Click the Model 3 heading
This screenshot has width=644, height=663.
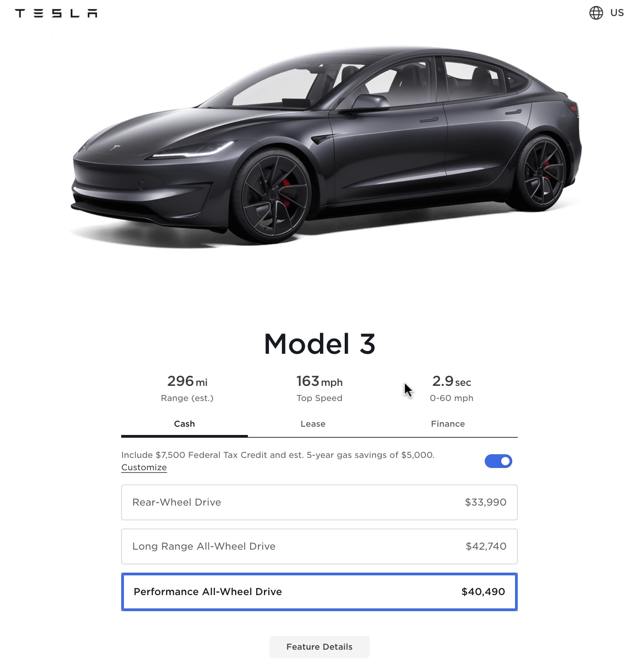[319, 344]
